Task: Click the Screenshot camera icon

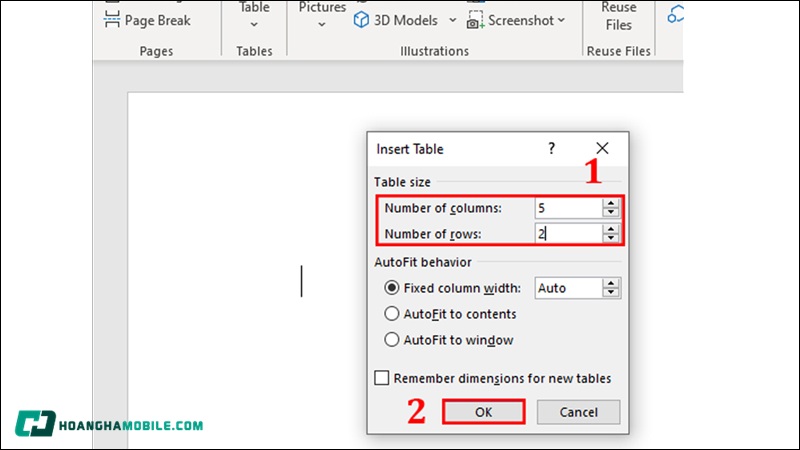Action: coord(475,20)
